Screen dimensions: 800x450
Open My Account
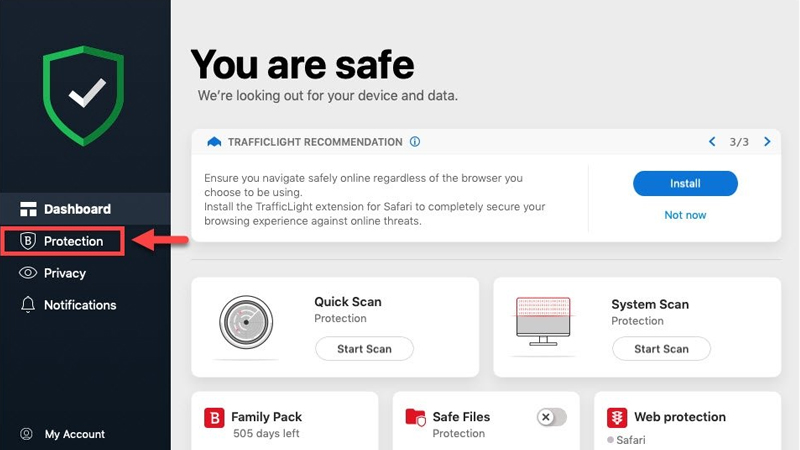click(x=74, y=434)
